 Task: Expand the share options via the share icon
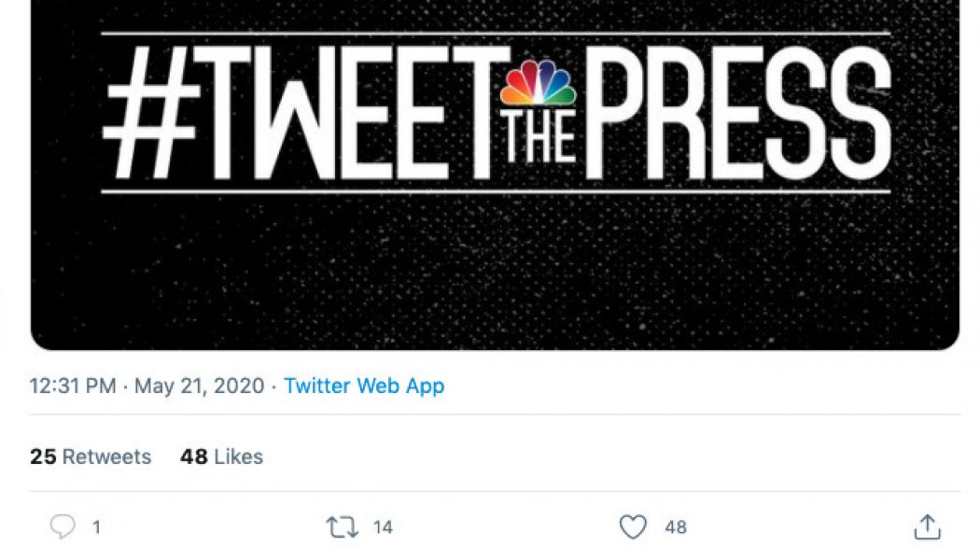coord(926,526)
